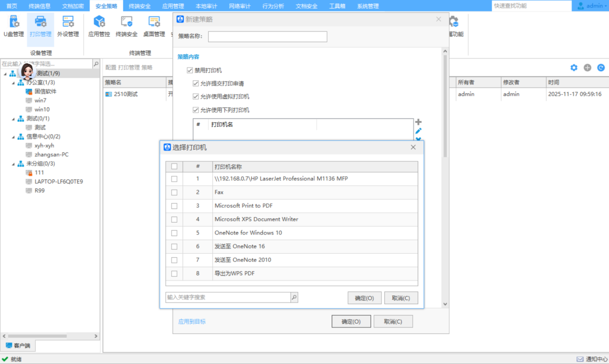Check the Microsoft Print to PDF box
This screenshot has width=609, height=364.
174,206
